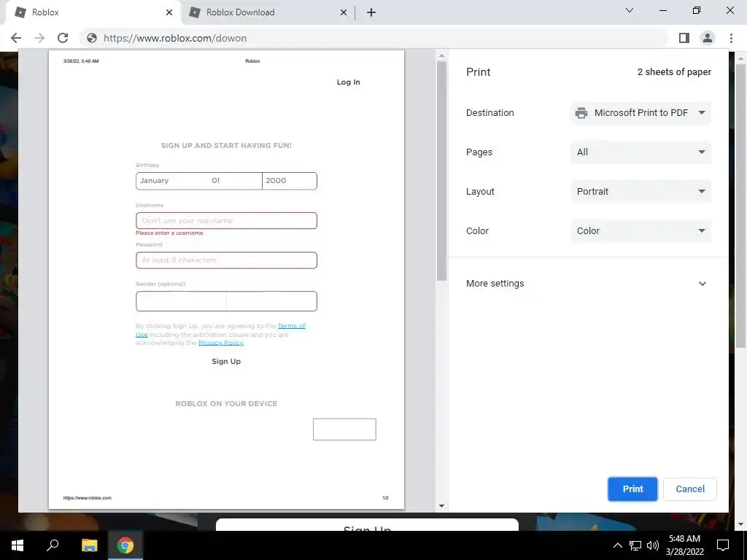Image resolution: width=747 pixels, height=560 pixels.
Task: Open the Chrome three-dot menu
Action: 731,38
